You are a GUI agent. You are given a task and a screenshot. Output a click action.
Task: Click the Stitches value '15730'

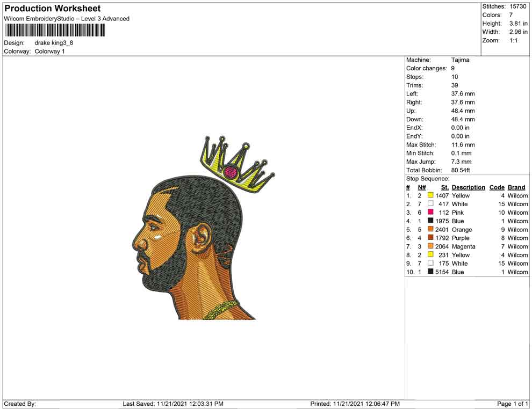pyautogui.click(x=517, y=6)
